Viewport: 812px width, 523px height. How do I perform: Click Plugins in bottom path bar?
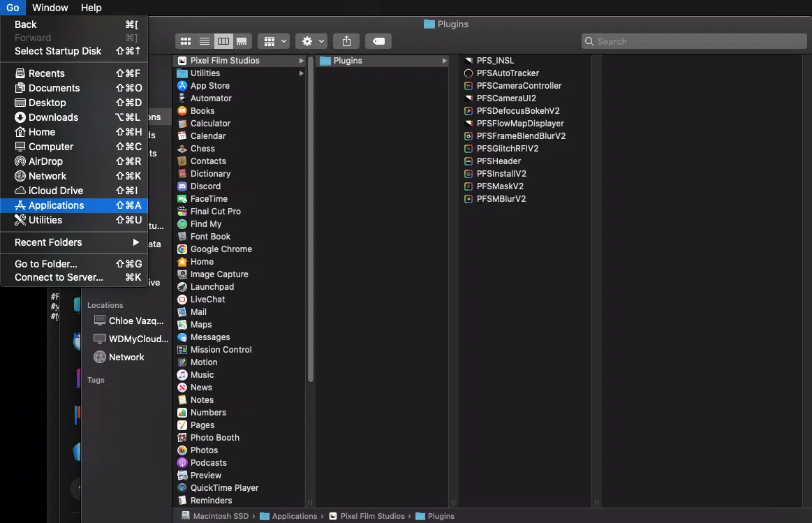435,516
